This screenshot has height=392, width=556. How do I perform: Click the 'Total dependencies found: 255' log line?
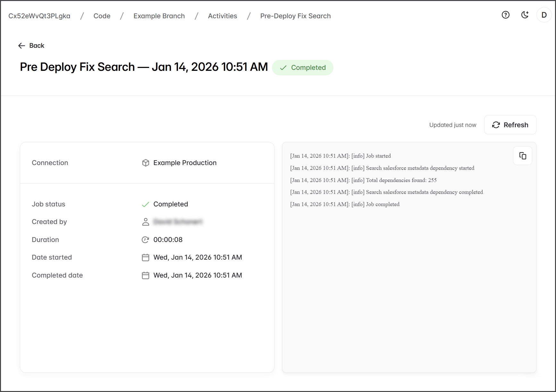(363, 180)
